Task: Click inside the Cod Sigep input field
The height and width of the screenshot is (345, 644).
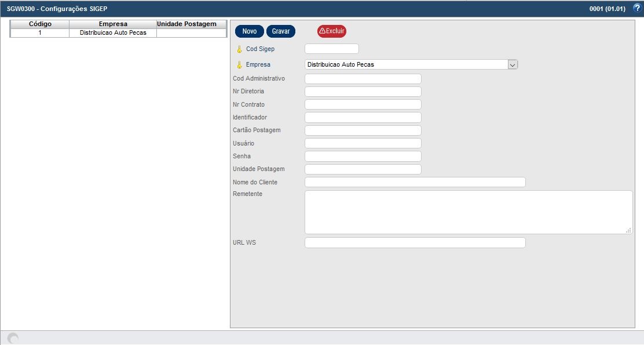Action: click(x=331, y=49)
